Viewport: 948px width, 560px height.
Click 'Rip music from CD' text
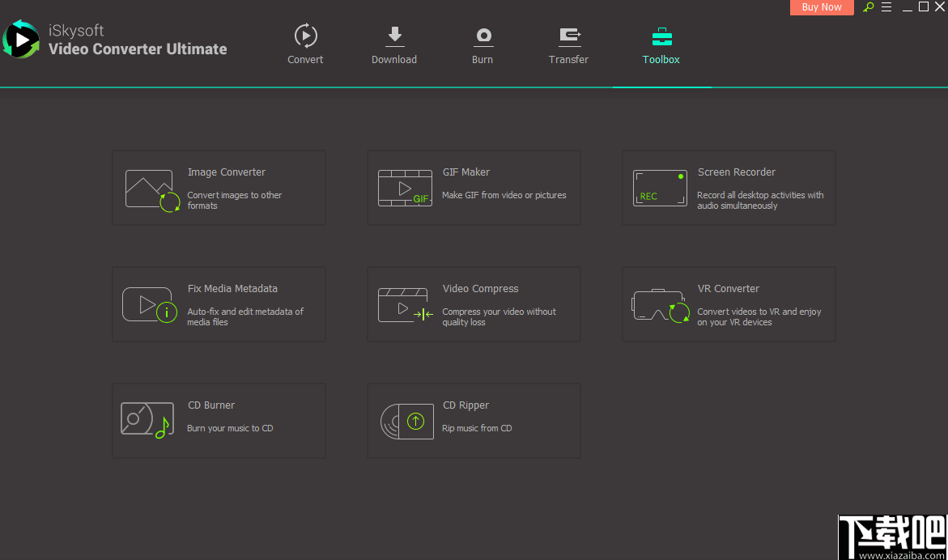(x=477, y=428)
